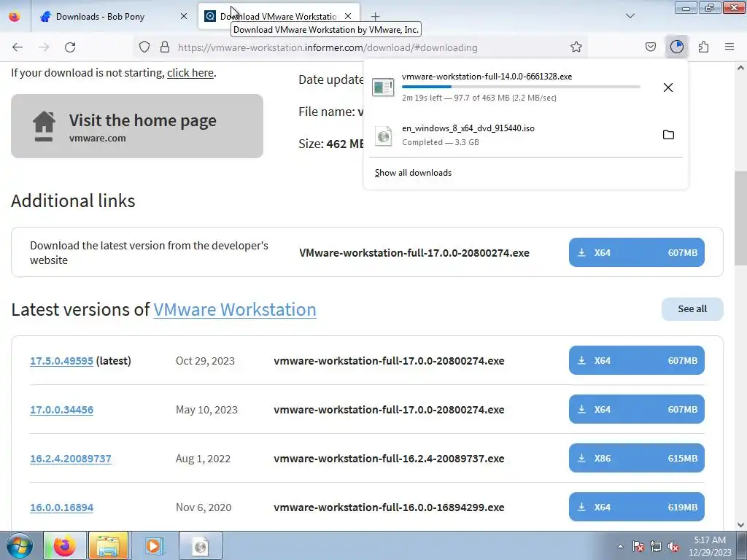The image size is (747, 560).
Task: Open version 17.5.0.49595 link
Action: pos(61,361)
